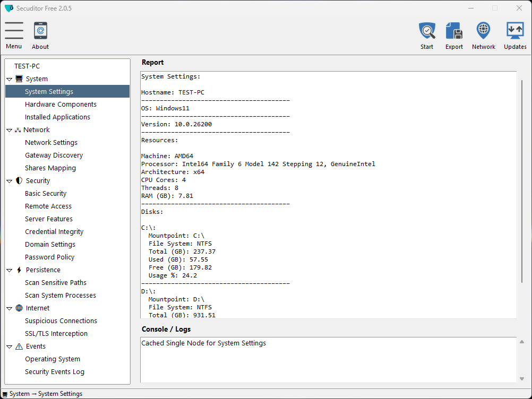Open the hamburger Menu icon
Viewport: 532px width, 399px height.
(x=14, y=31)
